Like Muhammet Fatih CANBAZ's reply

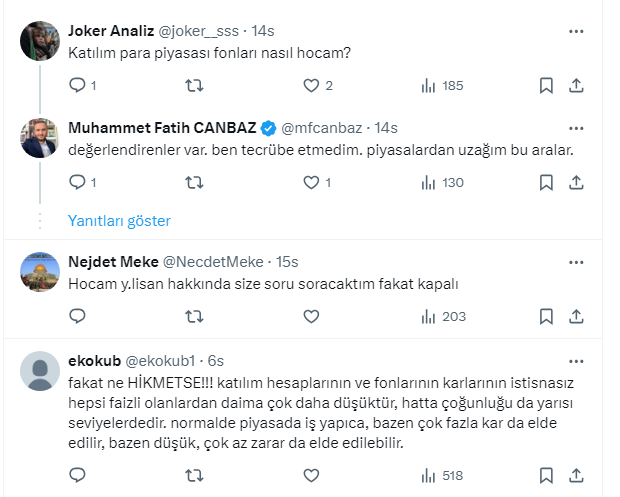pos(311,182)
